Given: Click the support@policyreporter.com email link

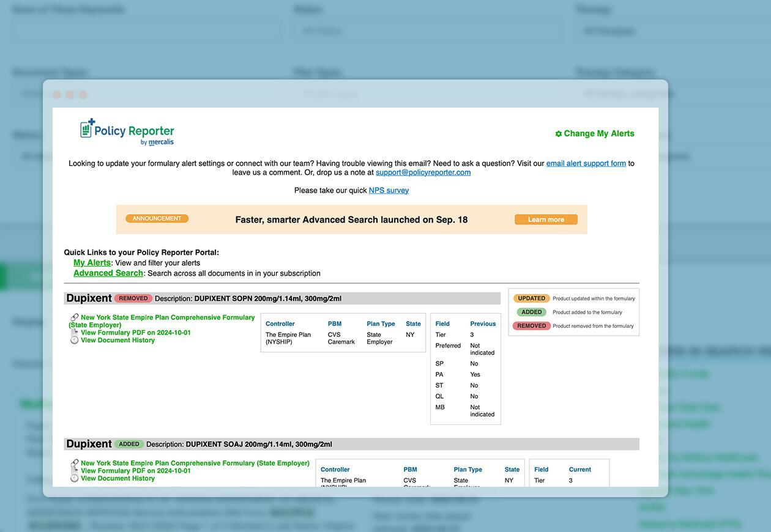Looking at the screenshot, I should 423,172.
